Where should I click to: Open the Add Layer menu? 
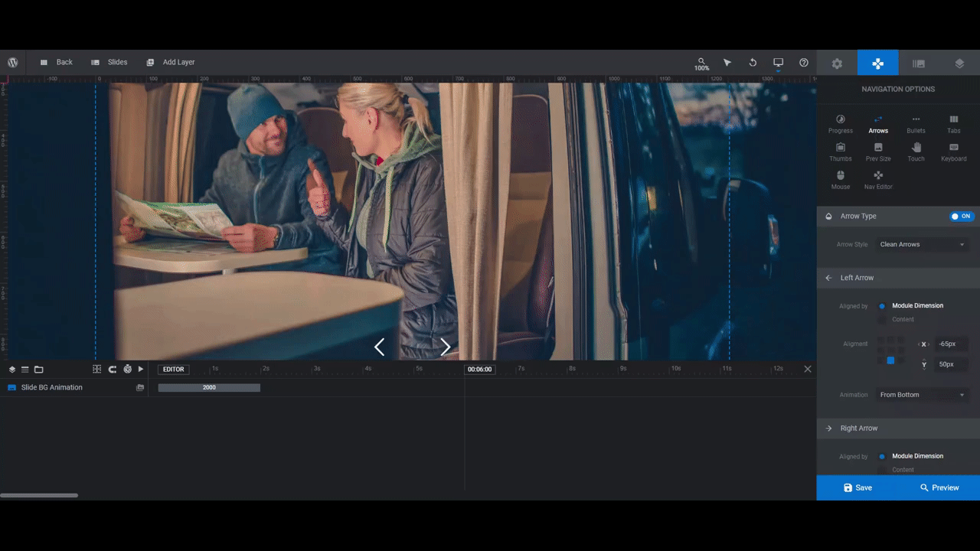point(170,62)
